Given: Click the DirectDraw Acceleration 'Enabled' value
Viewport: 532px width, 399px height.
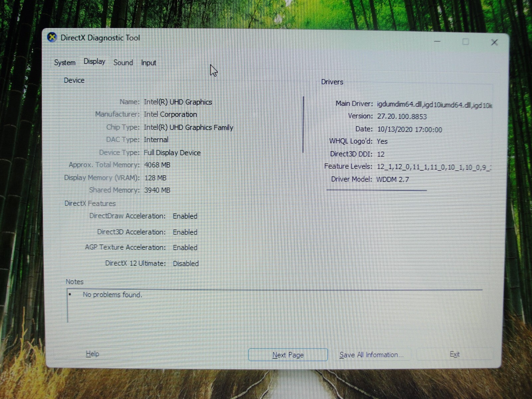Looking at the screenshot, I should (x=185, y=216).
